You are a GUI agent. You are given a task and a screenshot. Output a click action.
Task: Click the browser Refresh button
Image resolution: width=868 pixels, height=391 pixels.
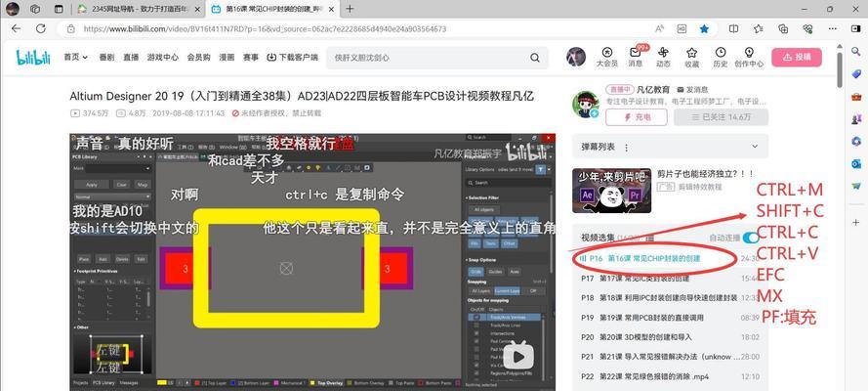(x=41, y=28)
